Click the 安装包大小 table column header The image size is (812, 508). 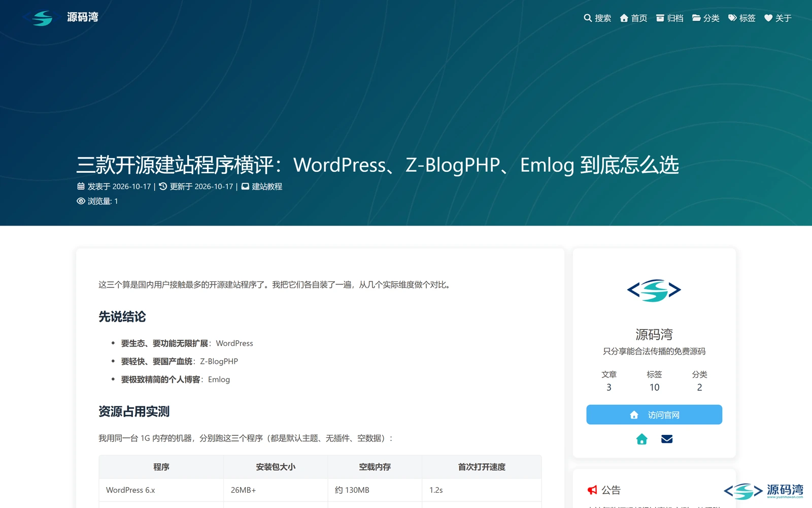(276, 467)
